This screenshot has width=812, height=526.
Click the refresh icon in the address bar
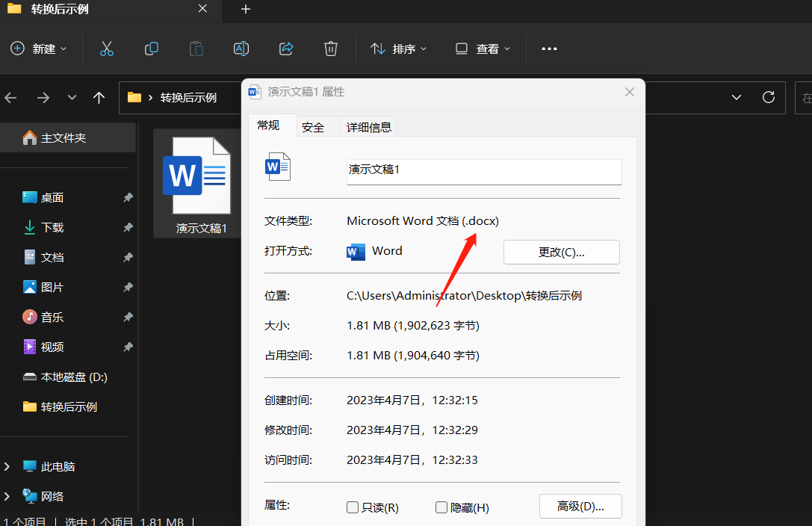point(769,97)
